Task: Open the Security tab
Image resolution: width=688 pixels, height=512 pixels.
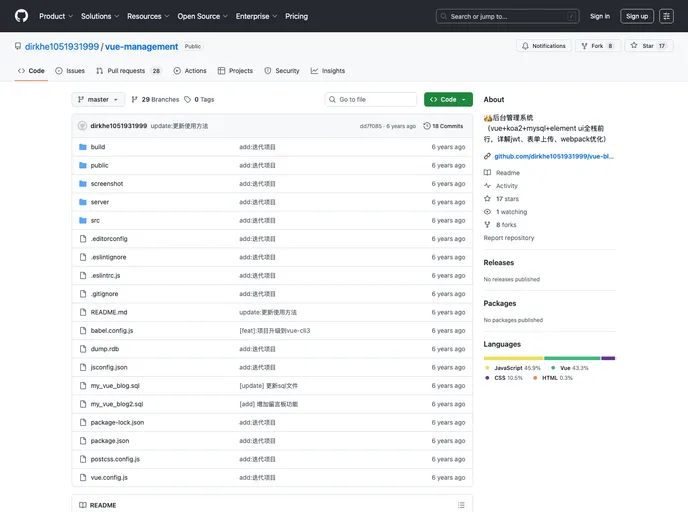Action: coord(282,71)
